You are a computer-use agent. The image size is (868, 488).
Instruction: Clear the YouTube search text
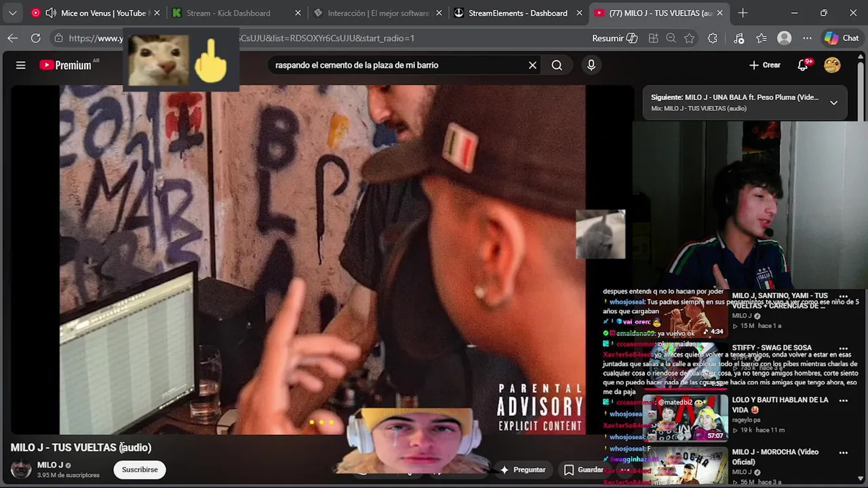pos(532,65)
